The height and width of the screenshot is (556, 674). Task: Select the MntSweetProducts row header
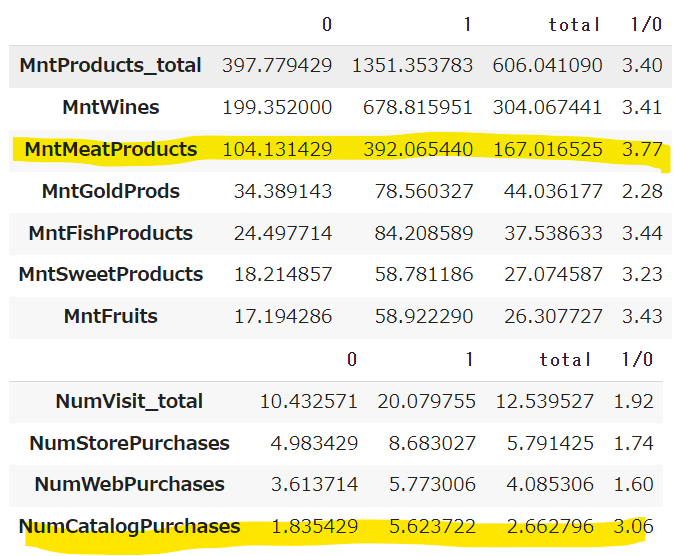pyautogui.click(x=110, y=274)
